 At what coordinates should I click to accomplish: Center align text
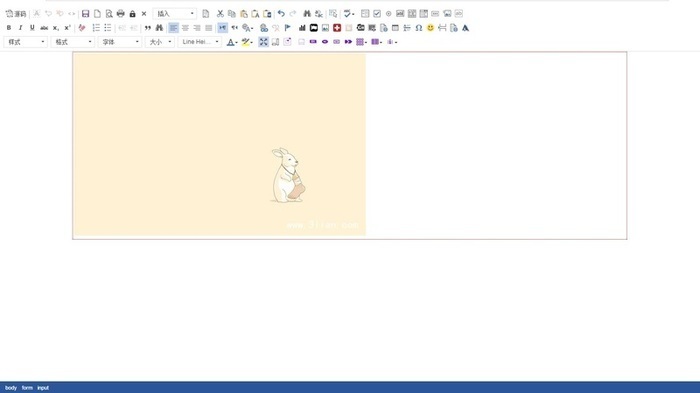pyautogui.click(x=185, y=28)
